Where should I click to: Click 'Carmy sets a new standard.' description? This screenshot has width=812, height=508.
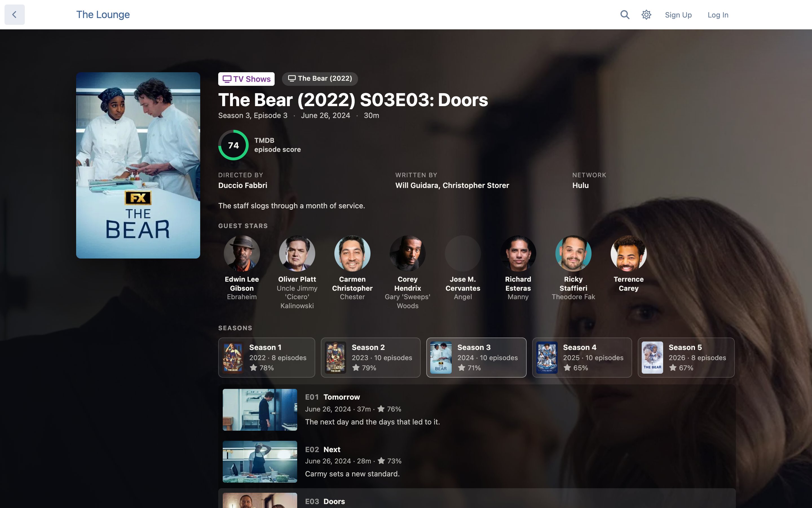point(352,474)
